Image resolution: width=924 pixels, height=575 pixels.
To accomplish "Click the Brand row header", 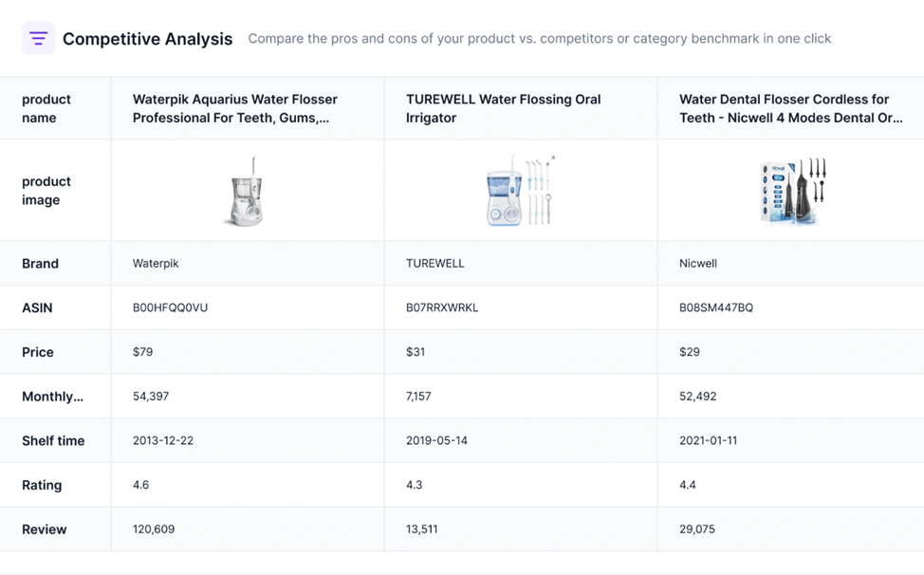I will coord(40,264).
